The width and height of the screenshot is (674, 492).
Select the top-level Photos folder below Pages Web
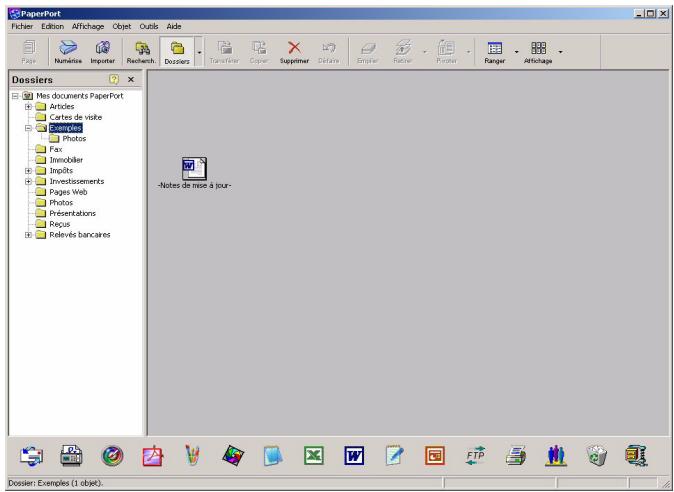click(61, 203)
